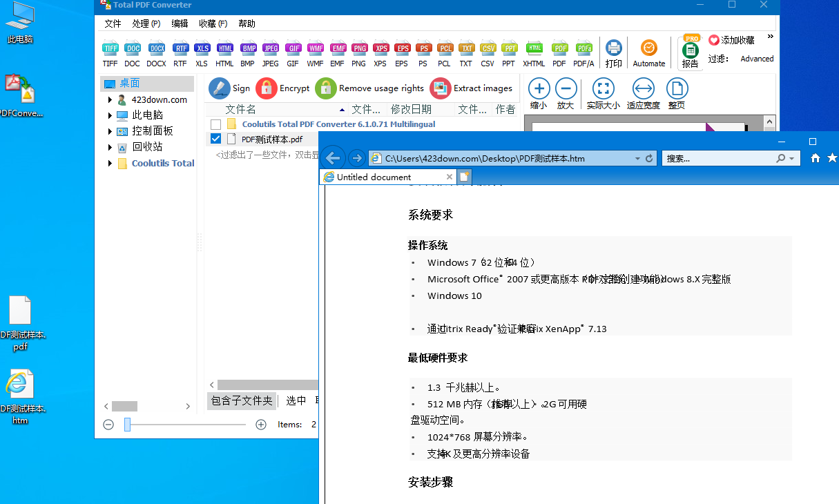839x504 pixels.
Task: Click Remove usage rights
Action: tap(370, 88)
